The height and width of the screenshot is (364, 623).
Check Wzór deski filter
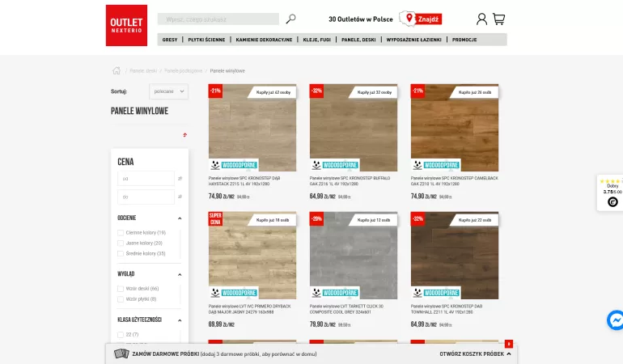[121, 289]
